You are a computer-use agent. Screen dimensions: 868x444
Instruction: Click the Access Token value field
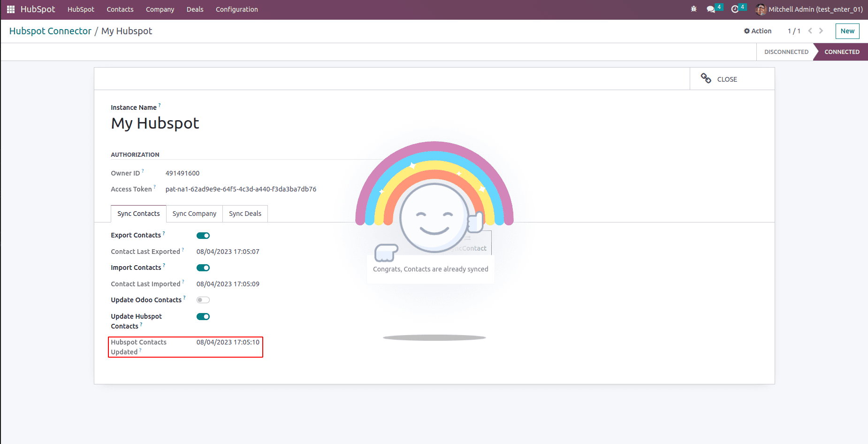coord(241,189)
